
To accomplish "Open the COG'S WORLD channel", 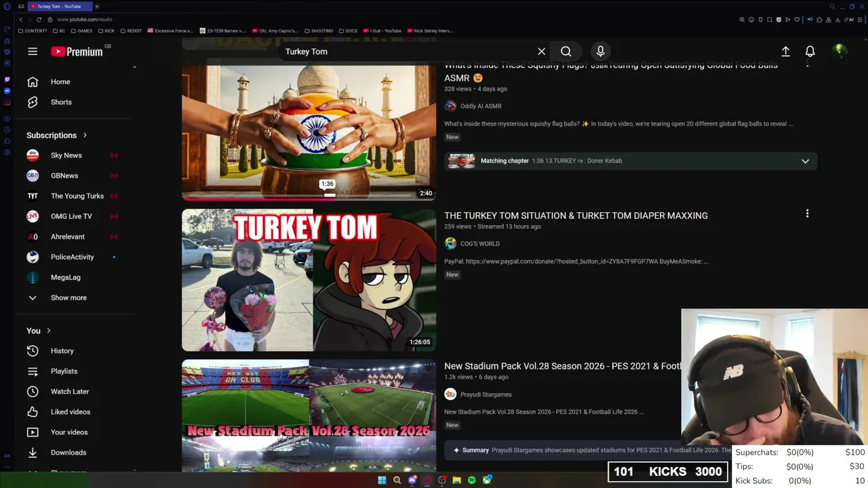I will tap(479, 244).
